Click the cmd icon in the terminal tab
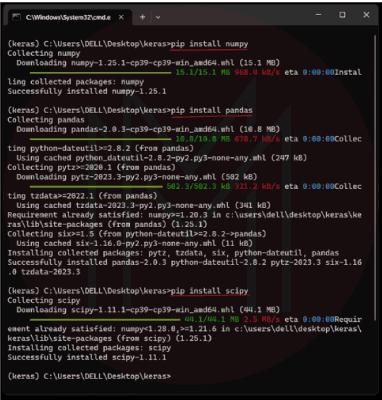Image resolution: width=382 pixels, height=400 pixels. tap(17, 17)
